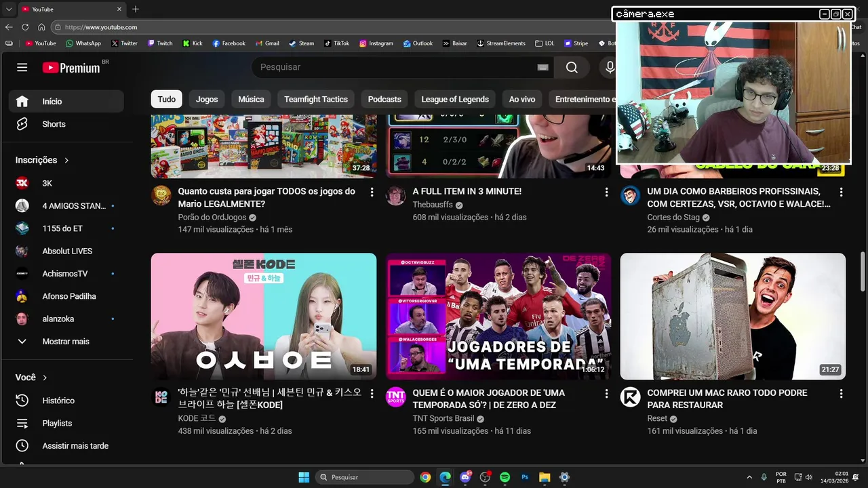Expand Mostrar mais in subscriptions
Image resolution: width=868 pixels, height=488 pixels.
click(66, 342)
